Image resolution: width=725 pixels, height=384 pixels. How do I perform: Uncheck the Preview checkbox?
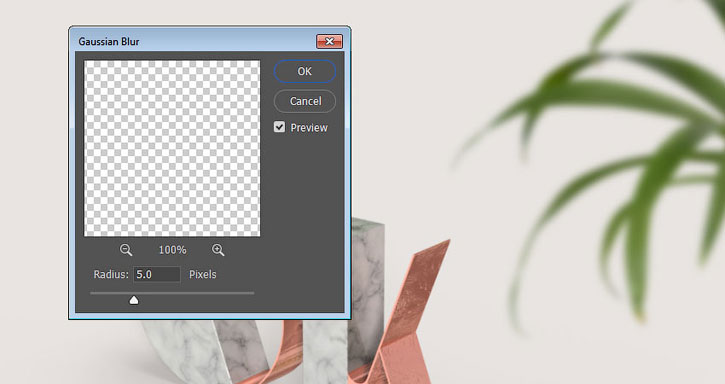pyautogui.click(x=279, y=127)
